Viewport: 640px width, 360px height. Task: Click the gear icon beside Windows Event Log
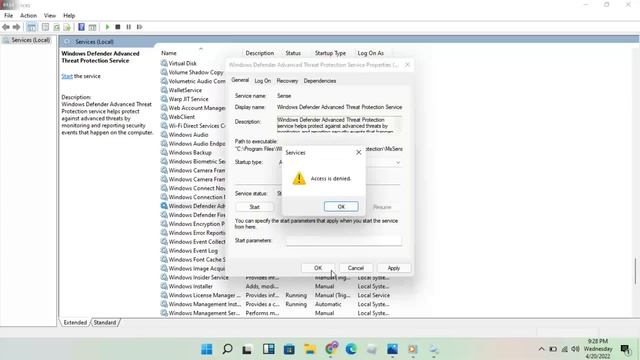click(x=164, y=251)
